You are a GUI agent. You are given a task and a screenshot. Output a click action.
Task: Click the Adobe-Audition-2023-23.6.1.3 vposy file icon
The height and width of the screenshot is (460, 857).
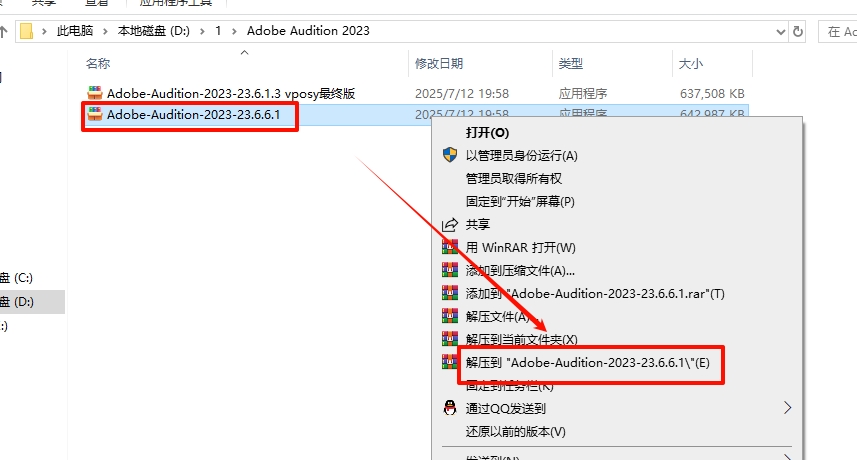[x=95, y=93]
